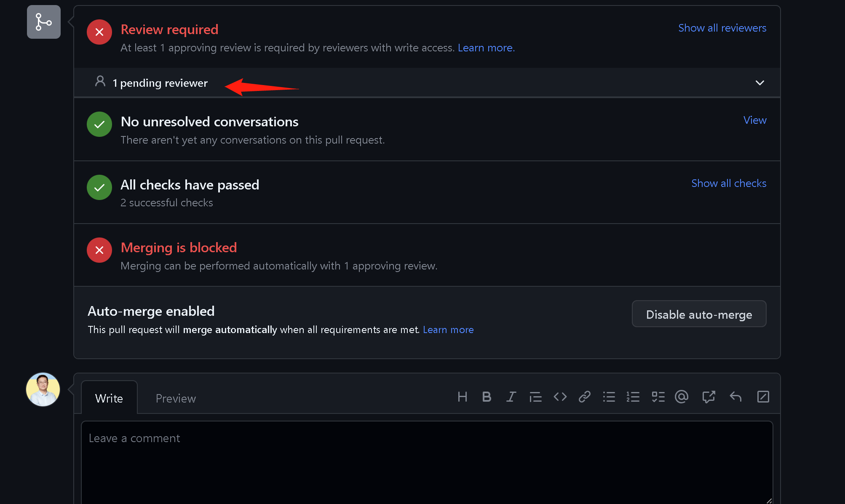The image size is (845, 504).
Task: Select the Write tab
Action: point(109,399)
